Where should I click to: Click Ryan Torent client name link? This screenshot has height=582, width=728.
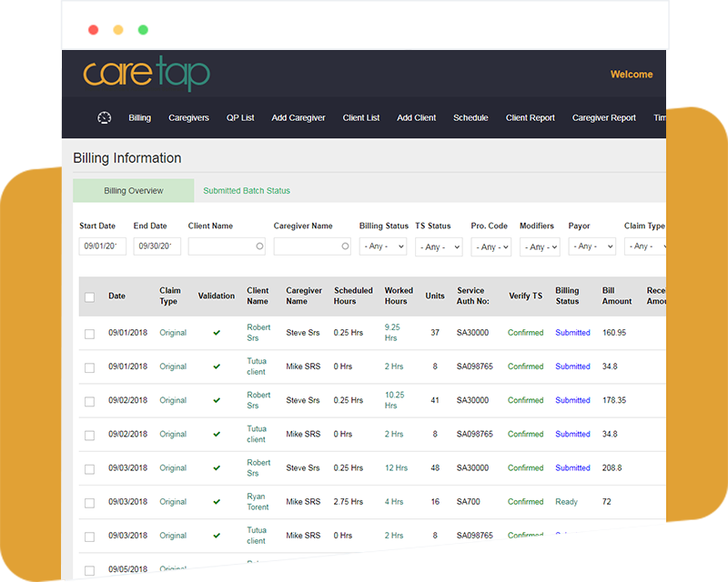[x=258, y=502]
